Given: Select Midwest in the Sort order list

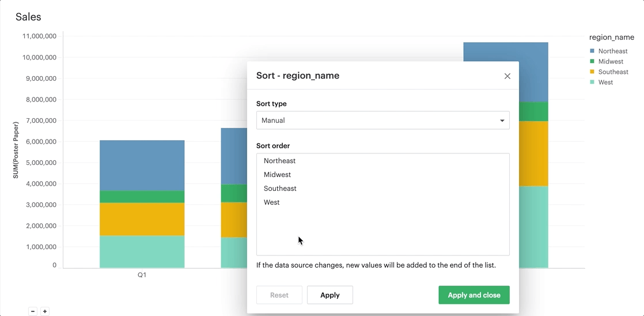Looking at the screenshot, I should pyautogui.click(x=278, y=175).
